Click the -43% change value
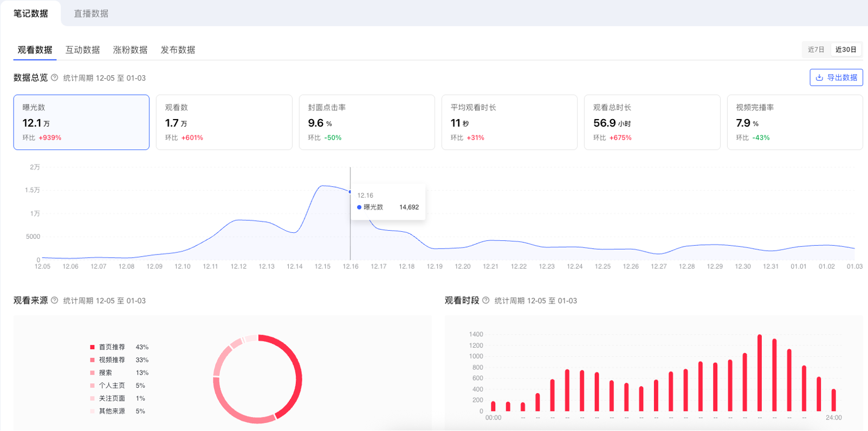The image size is (868, 431). click(761, 138)
